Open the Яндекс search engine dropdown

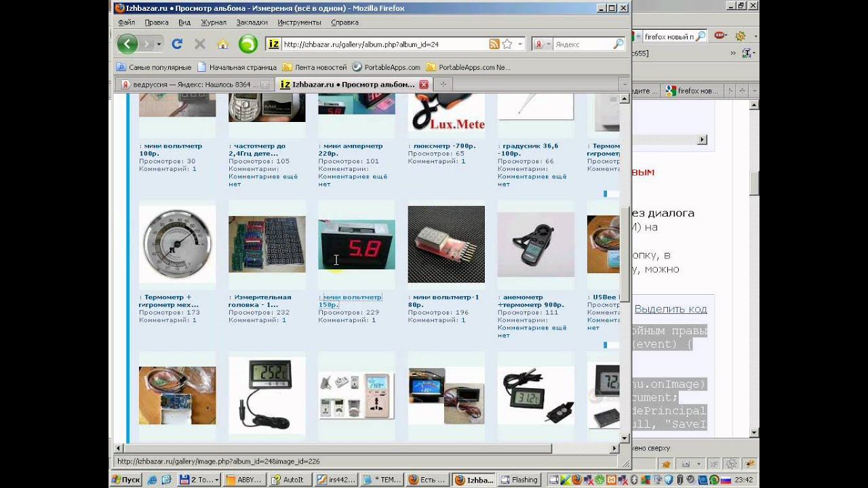pos(548,44)
